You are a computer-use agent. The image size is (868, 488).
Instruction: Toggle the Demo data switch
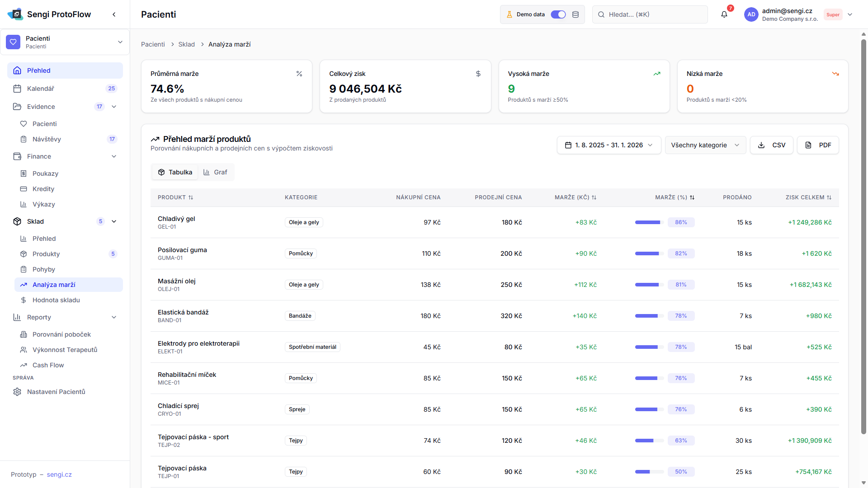coord(558,14)
